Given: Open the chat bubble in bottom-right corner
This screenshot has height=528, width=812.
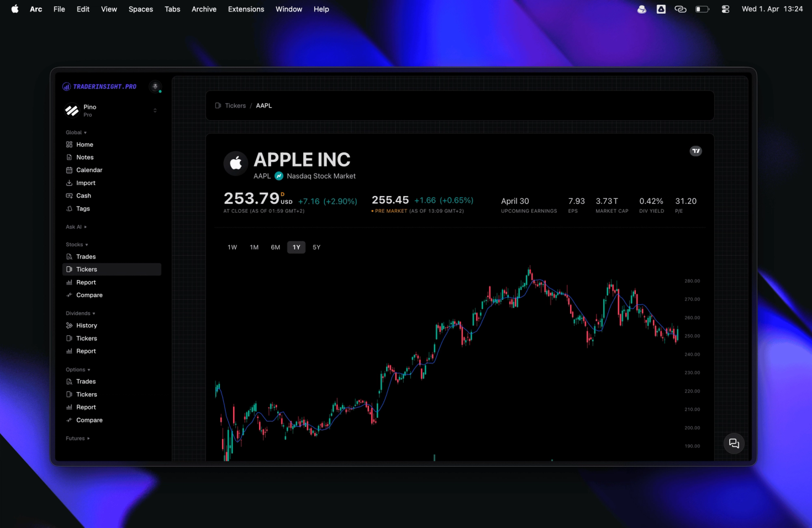Looking at the screenshot, I should pos(734,443).
